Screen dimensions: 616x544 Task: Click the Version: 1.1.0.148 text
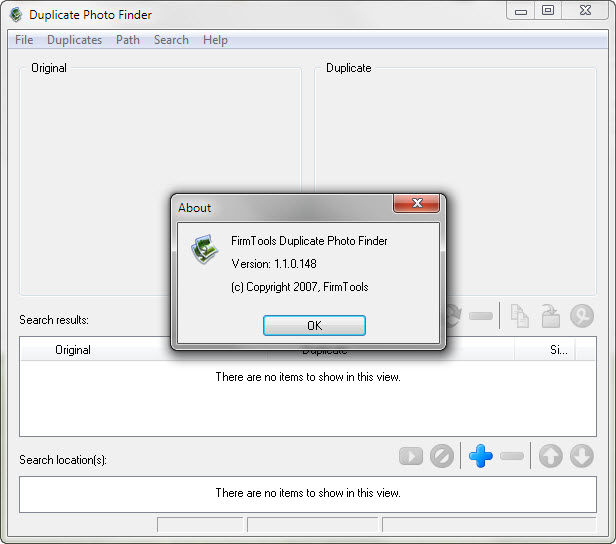[x=274, y=264]
